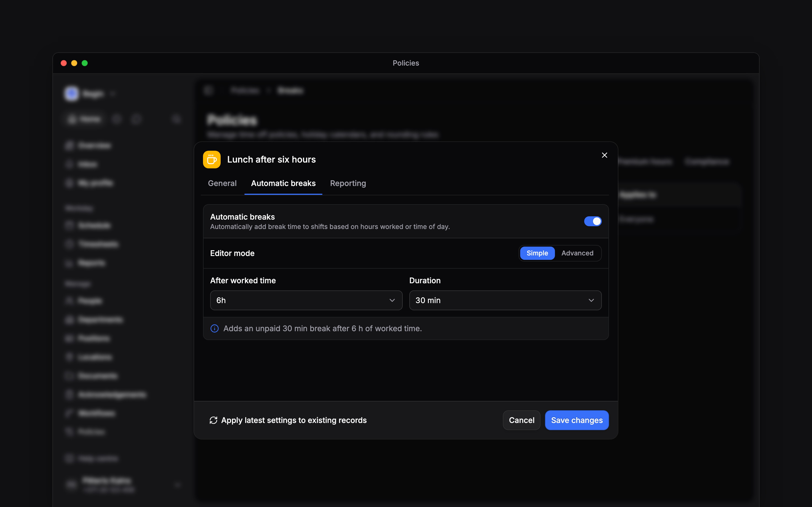Open the Reporting tab

348,184
